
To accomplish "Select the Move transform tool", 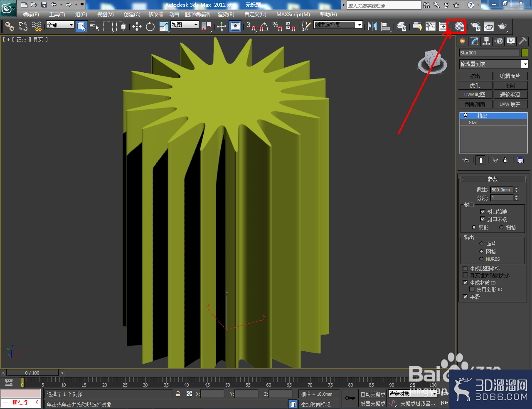I will point(137,26).
